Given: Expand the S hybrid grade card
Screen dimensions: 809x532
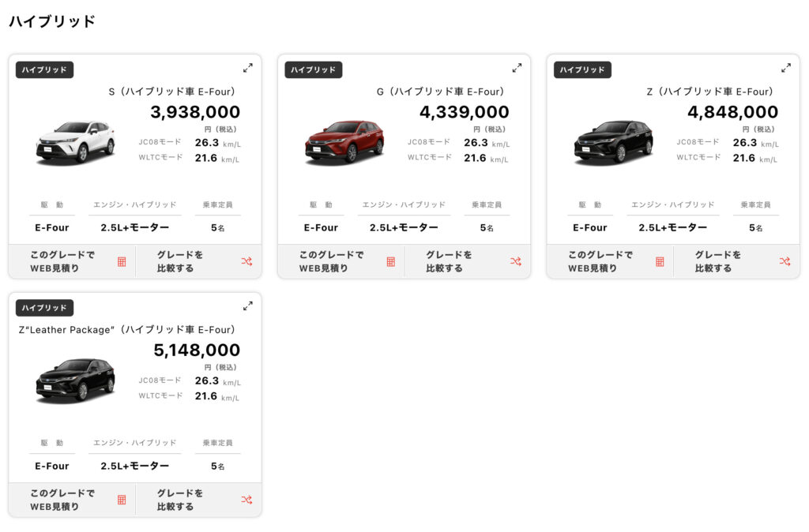Looking at the screenshot, I should (248, 68).
